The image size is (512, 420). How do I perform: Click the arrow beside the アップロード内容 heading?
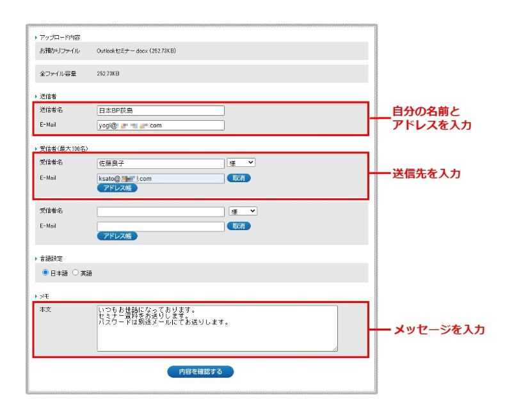tap(36, 38)
